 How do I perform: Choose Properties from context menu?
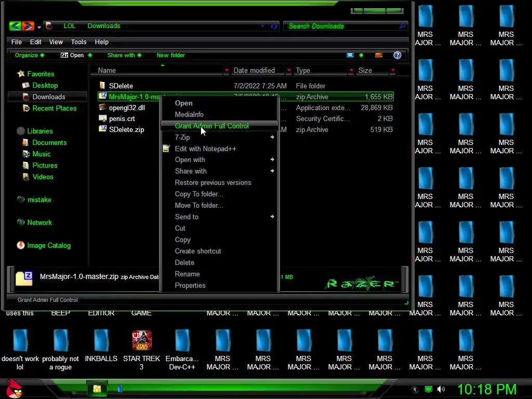pos(219,285)
